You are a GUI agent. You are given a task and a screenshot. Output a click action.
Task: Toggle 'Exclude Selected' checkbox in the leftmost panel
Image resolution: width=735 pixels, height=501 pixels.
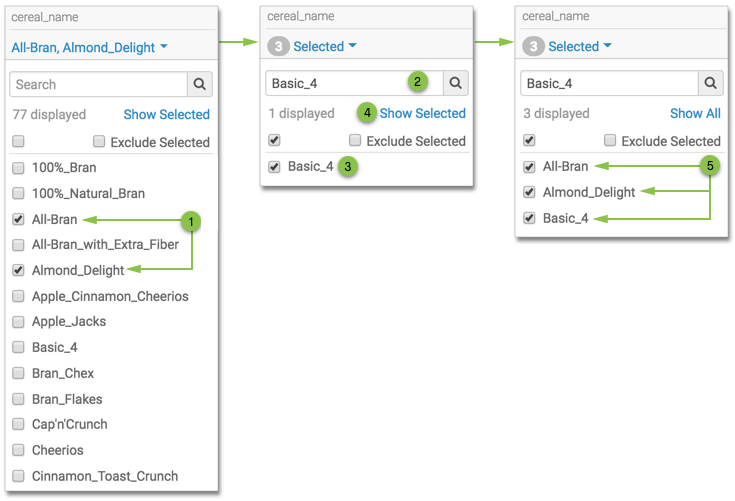click(100, 142)
